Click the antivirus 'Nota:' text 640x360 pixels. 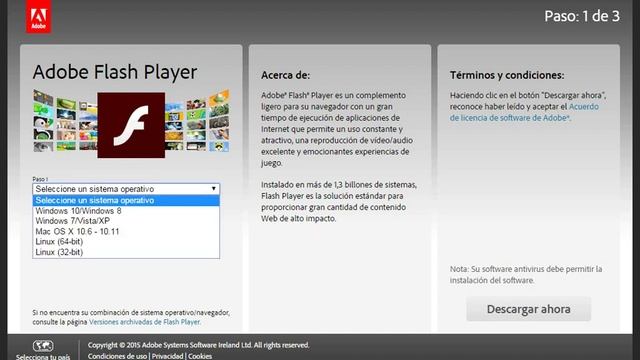526,275
